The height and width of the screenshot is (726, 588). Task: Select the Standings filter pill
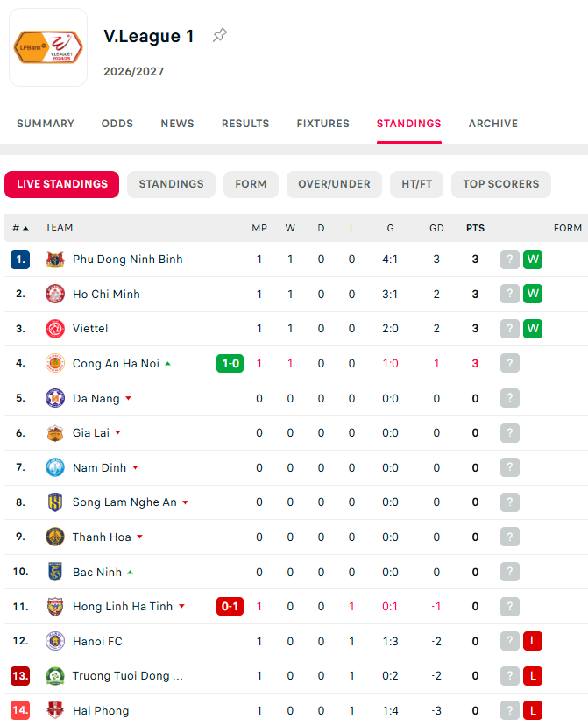[x=171, y=184]
